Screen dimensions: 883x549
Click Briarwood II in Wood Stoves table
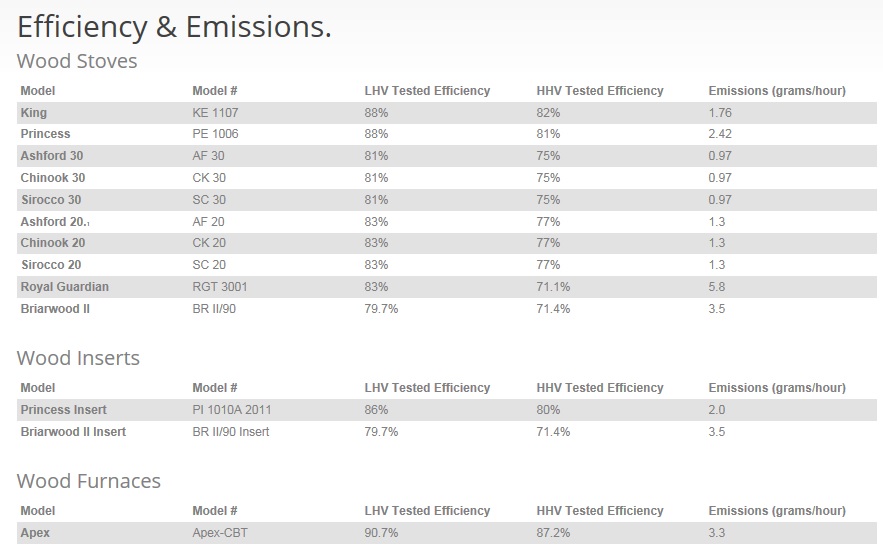tap(55, 309)
